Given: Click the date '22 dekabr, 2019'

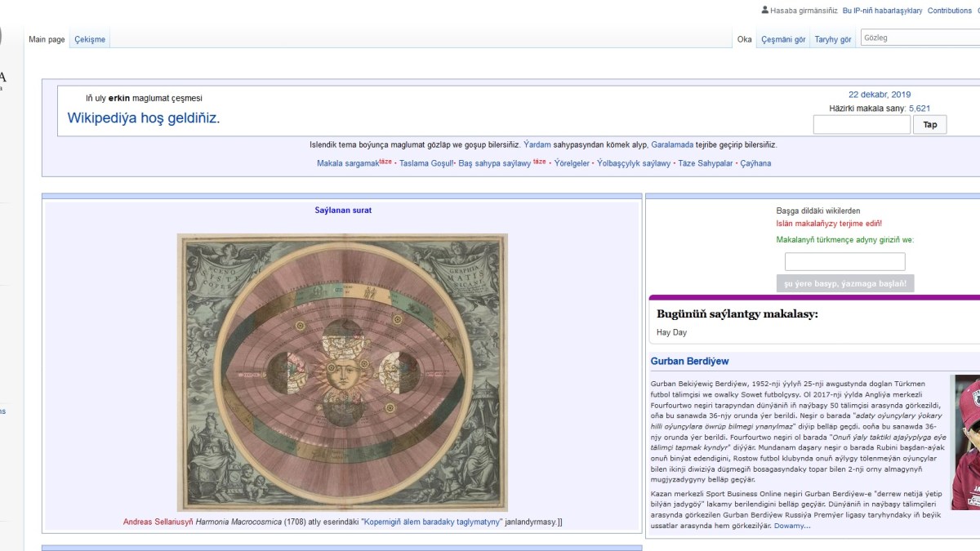Looking at the screenshot, I should [880, 95].
